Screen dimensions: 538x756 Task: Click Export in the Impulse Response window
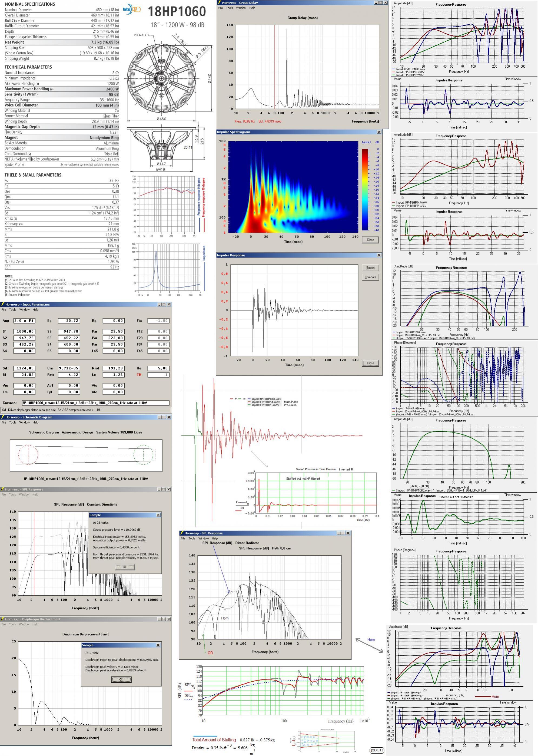370,268
